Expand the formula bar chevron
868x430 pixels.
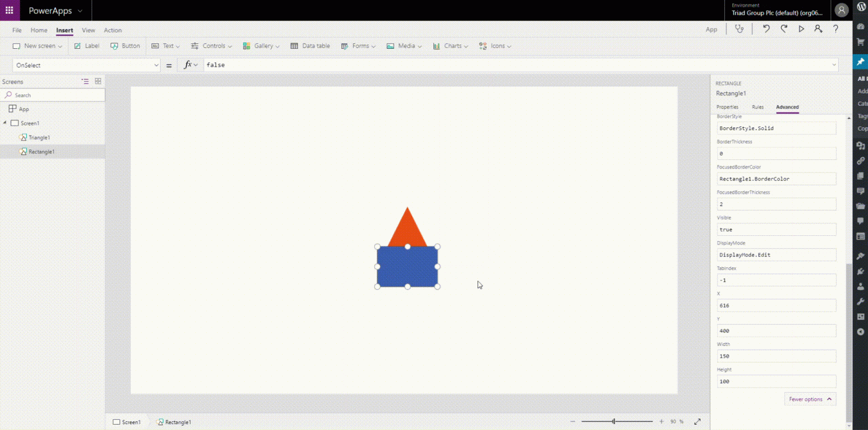[834, 65]
